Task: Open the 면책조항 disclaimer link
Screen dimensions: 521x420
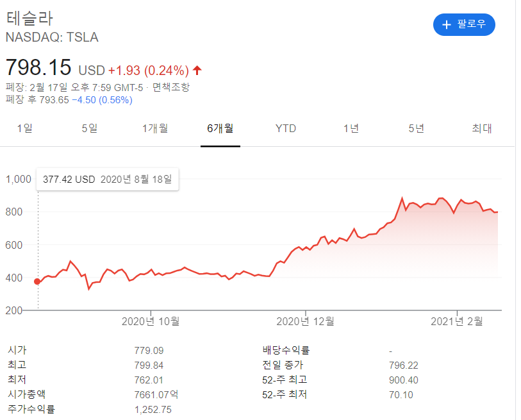Action: point(171,87)
